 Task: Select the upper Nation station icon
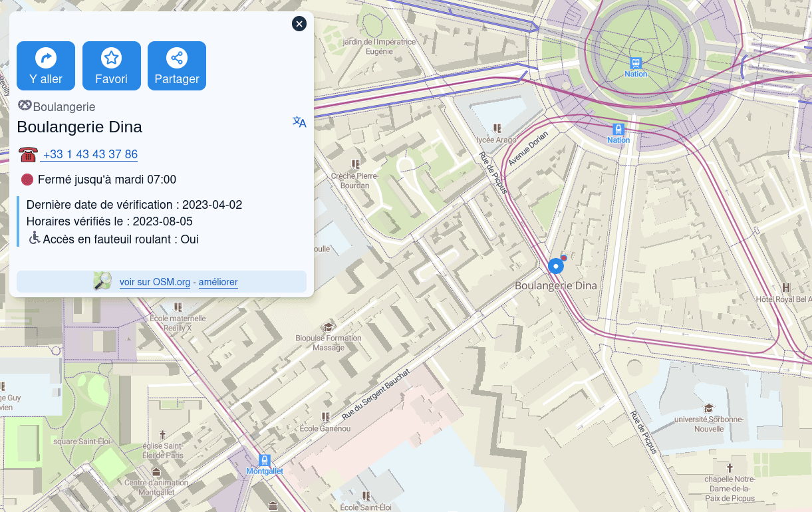tap(636, 63)
